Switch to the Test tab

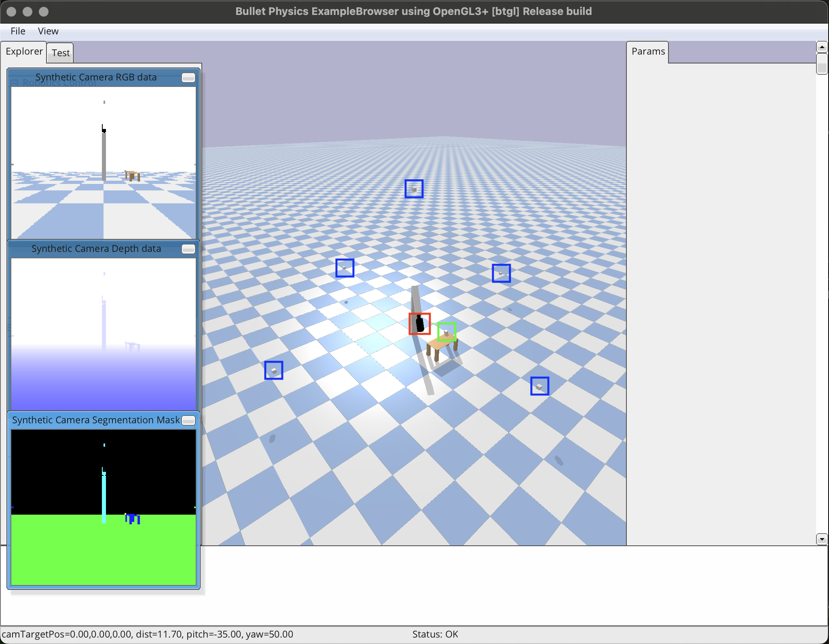[x=59, y=53]
